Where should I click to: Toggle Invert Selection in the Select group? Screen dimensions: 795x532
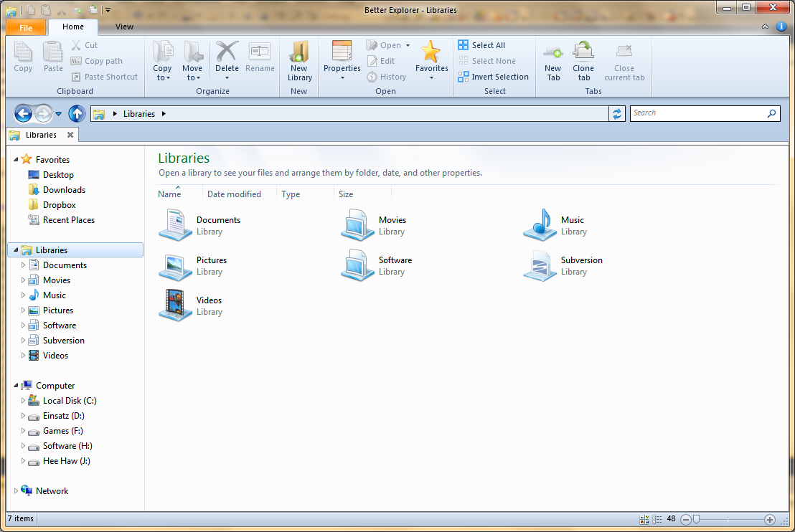(x=494, y=77)
